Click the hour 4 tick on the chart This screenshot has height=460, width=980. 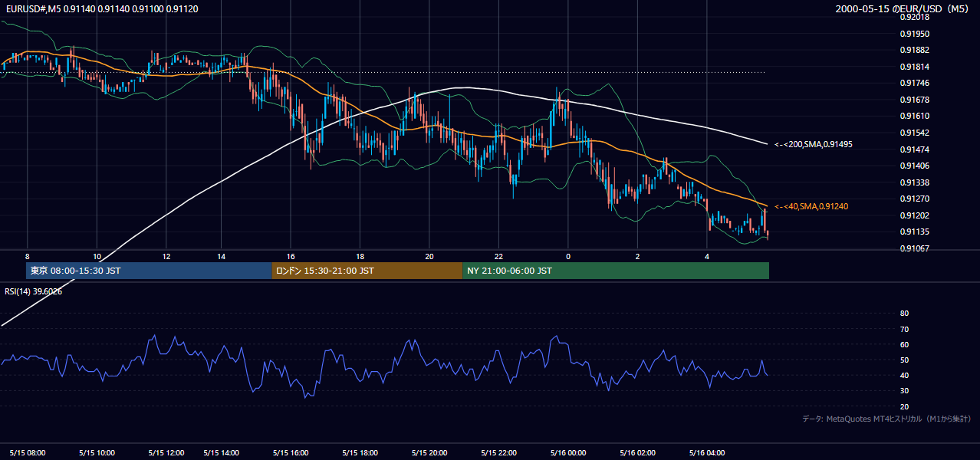point(707,256)
